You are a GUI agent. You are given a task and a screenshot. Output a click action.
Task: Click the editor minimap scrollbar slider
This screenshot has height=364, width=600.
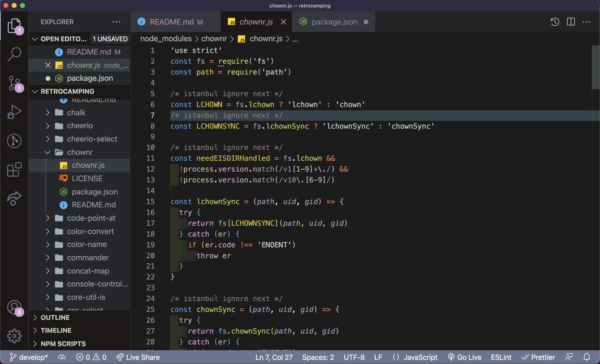click(595, 67)
